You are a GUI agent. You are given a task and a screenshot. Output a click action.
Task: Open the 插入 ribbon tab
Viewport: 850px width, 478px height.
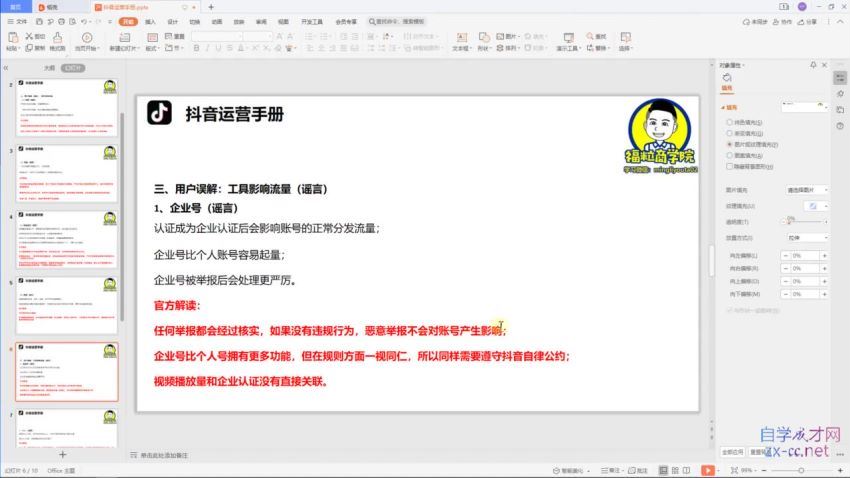[150, 21]
